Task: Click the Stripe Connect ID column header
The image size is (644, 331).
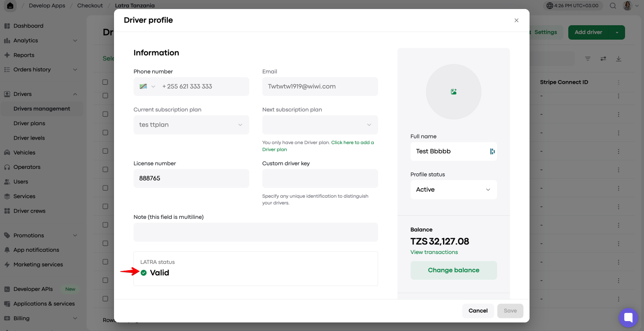Action: [564, 82]
